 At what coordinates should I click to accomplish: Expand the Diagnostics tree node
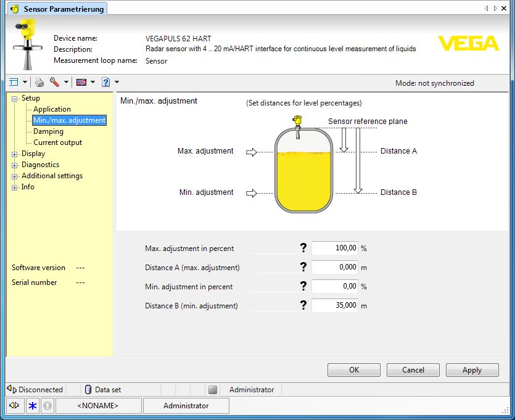coord(14,165)
